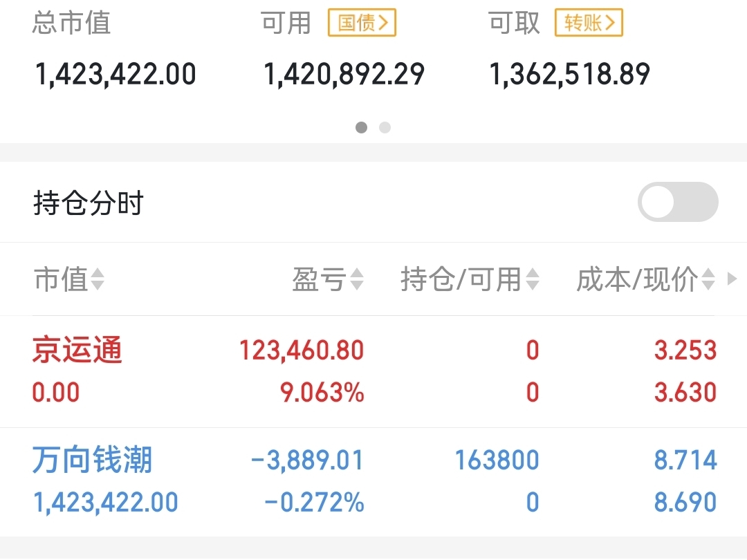Tap withdrawable amount 1,362,518.89

click(570, 74)
